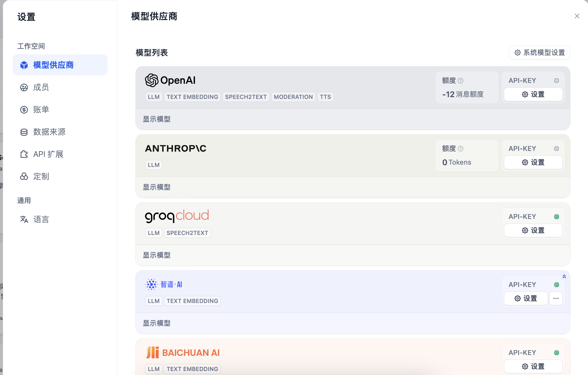This screenshot has width=588, height=375.
Task: Click the members face icon
Action: (24, 87)
